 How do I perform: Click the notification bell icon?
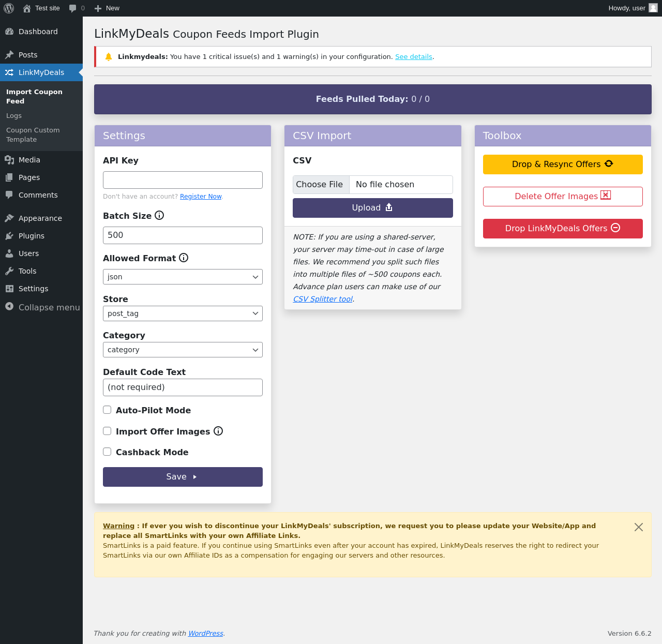pos(109,57)
